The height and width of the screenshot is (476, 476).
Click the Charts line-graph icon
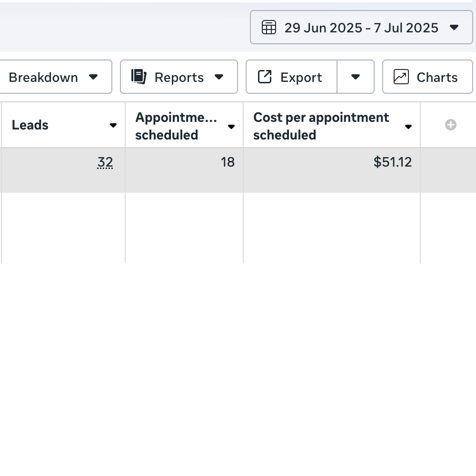coord(401,77)
